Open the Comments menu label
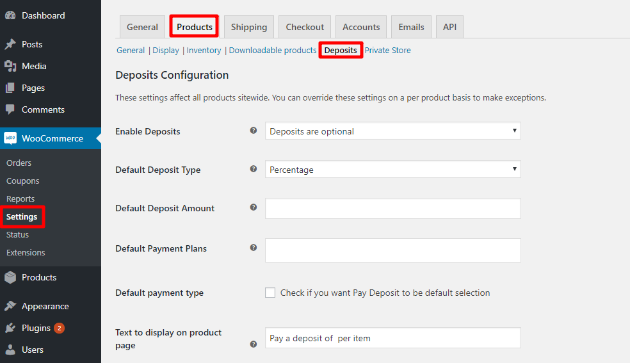Screen dimensions: 630x363 [x=43, y=110]
